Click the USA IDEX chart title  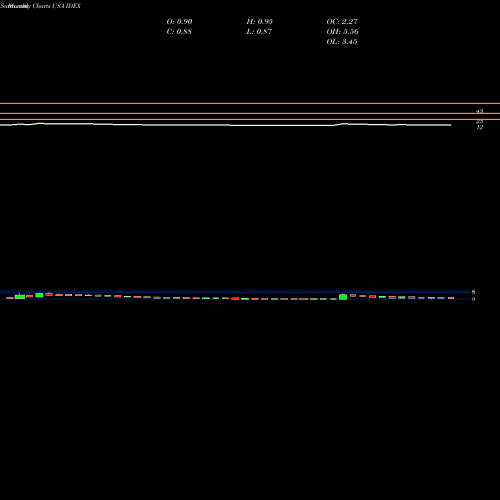(66, 6)
